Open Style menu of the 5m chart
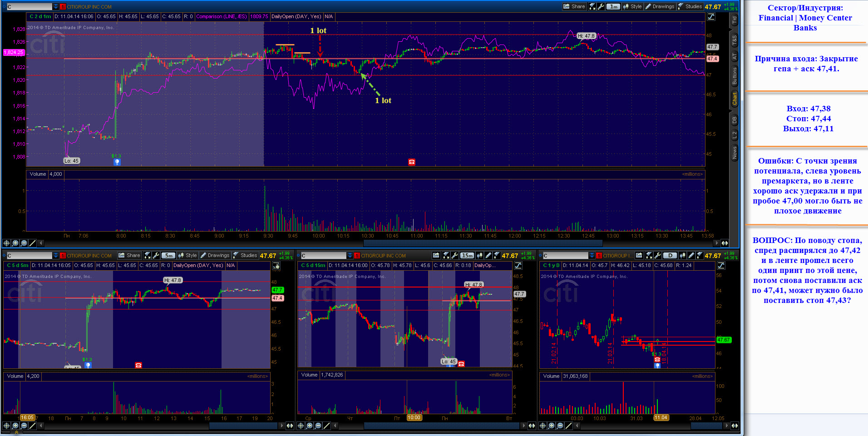Viewport: 868px width, 436px height. [x=187, y=255]
